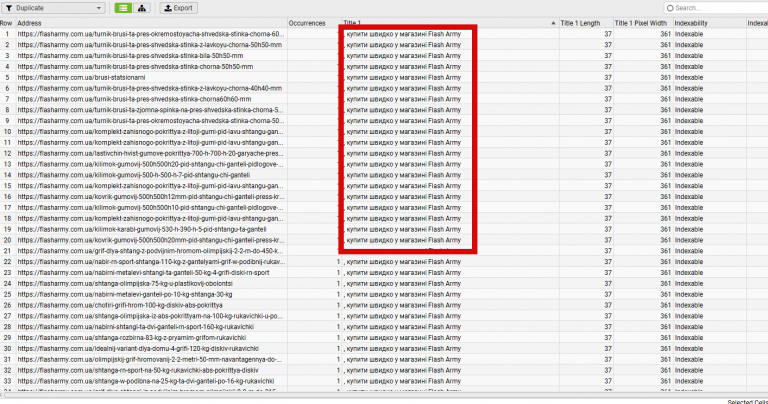Select the kilimok-gumovij-500h500h10 URL in row 17

coord(150,208)
